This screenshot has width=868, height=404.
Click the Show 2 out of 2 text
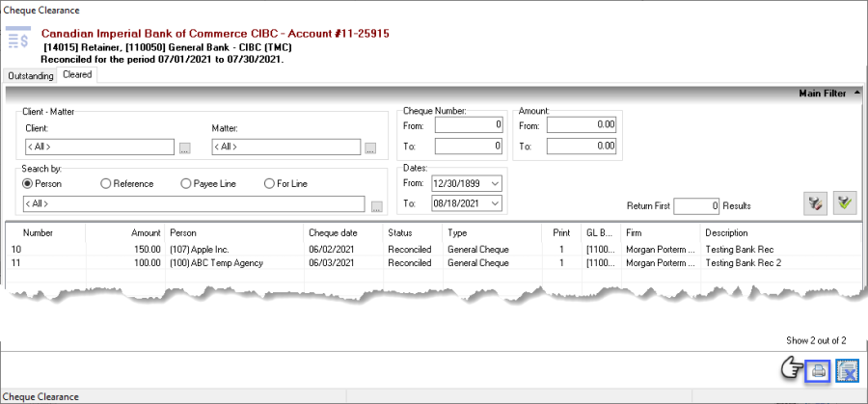pyautogui.click(x=816, y=341)
